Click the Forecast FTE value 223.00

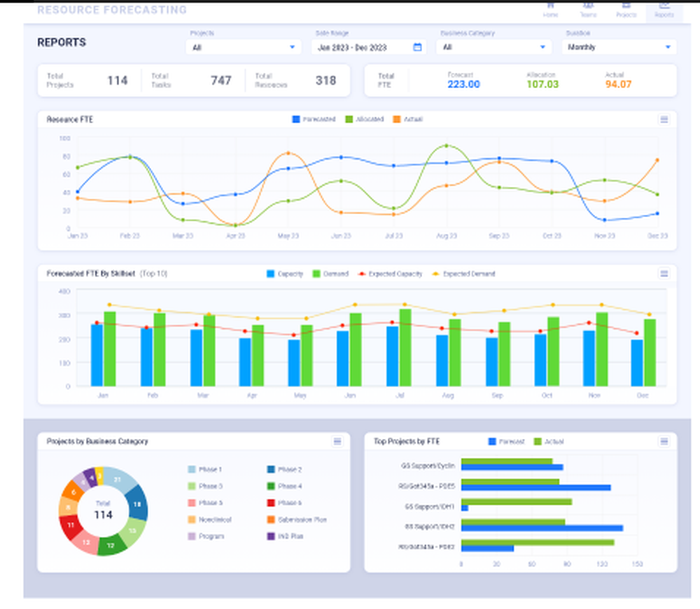pos(464,85)
